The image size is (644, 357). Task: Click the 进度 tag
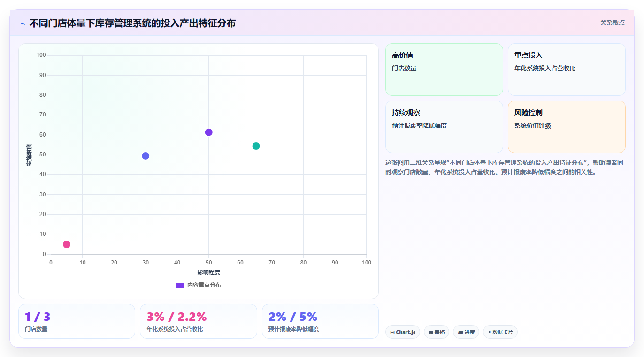[x=466, y=332]
